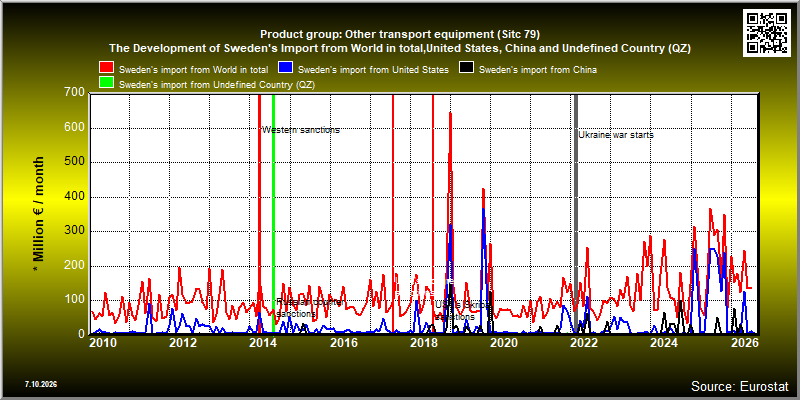Image resolution: width=800 pixels, height=400 pixels.
Task: Click the '* Million € / month' axis title
Action: (x=39, y=214)
